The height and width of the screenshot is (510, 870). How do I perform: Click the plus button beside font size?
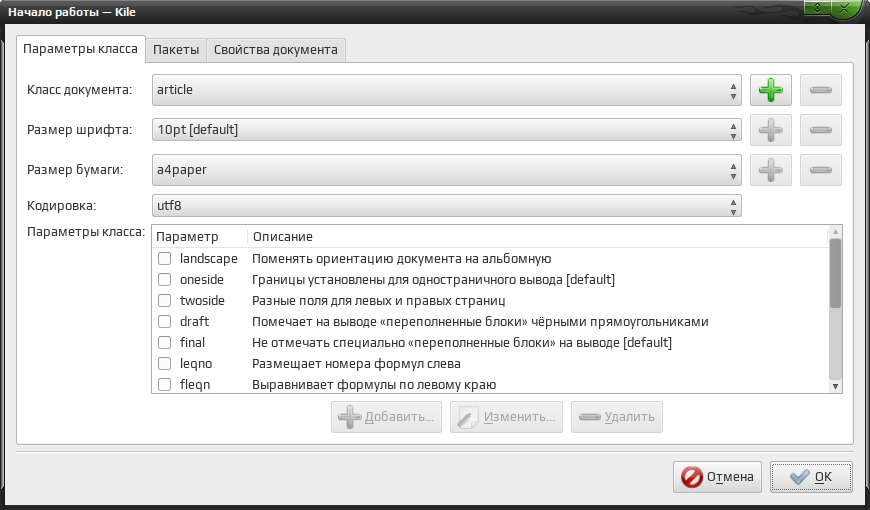tap(771, 130)
